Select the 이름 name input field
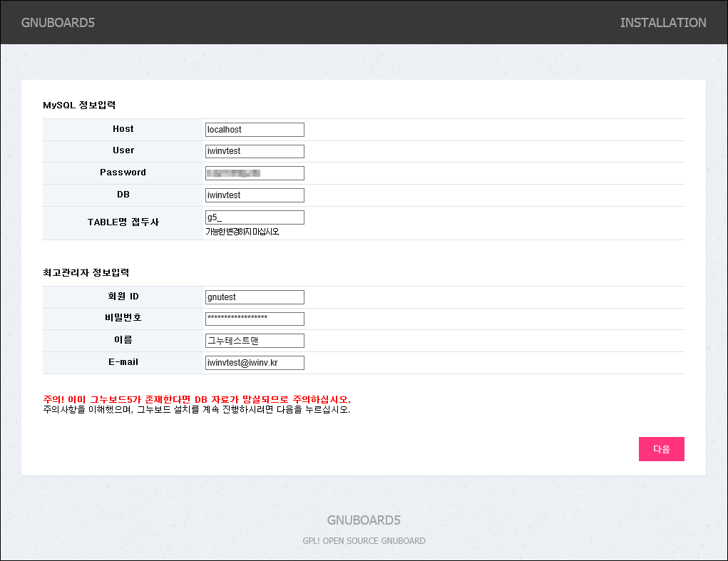This screenshot has width=728, height=561. coord(255,341)
